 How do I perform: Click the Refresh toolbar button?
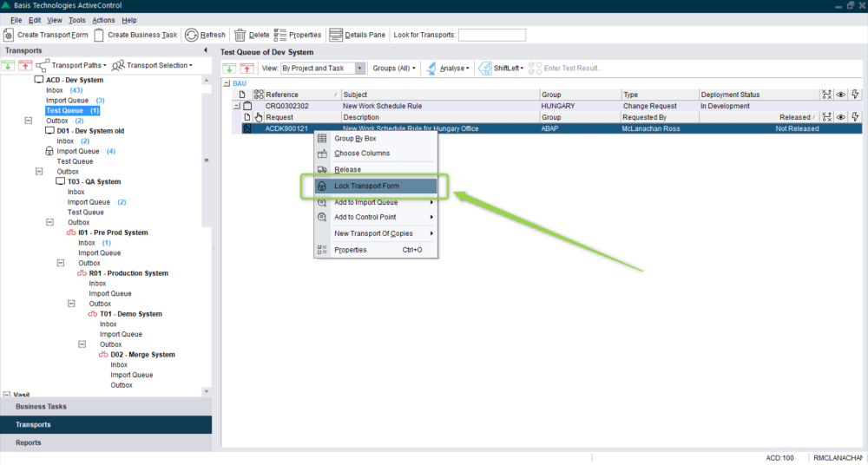click(205, 35)
